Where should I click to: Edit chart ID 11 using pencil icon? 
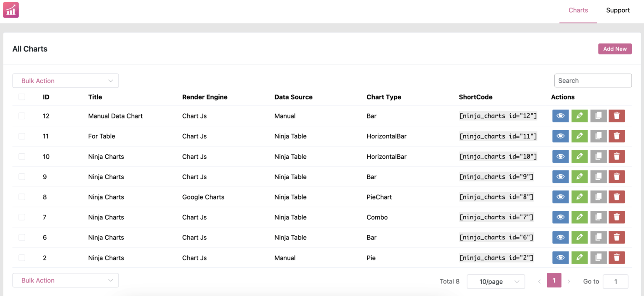pos(579,136)
